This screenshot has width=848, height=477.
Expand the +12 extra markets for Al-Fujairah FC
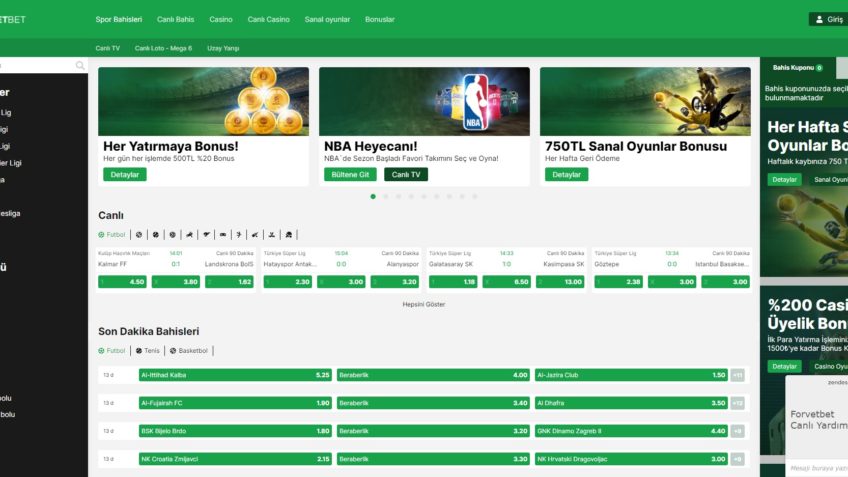(x=737, y=403)
